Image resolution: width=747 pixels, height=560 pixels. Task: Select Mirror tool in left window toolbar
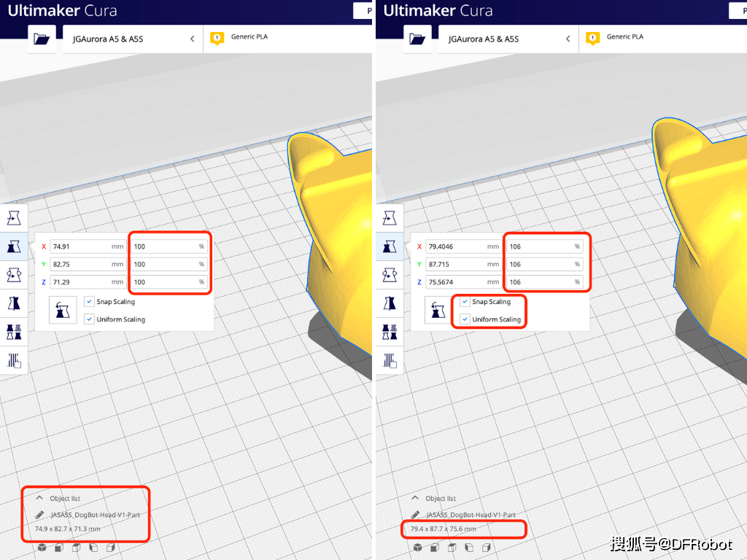click(x=14, y=303)
